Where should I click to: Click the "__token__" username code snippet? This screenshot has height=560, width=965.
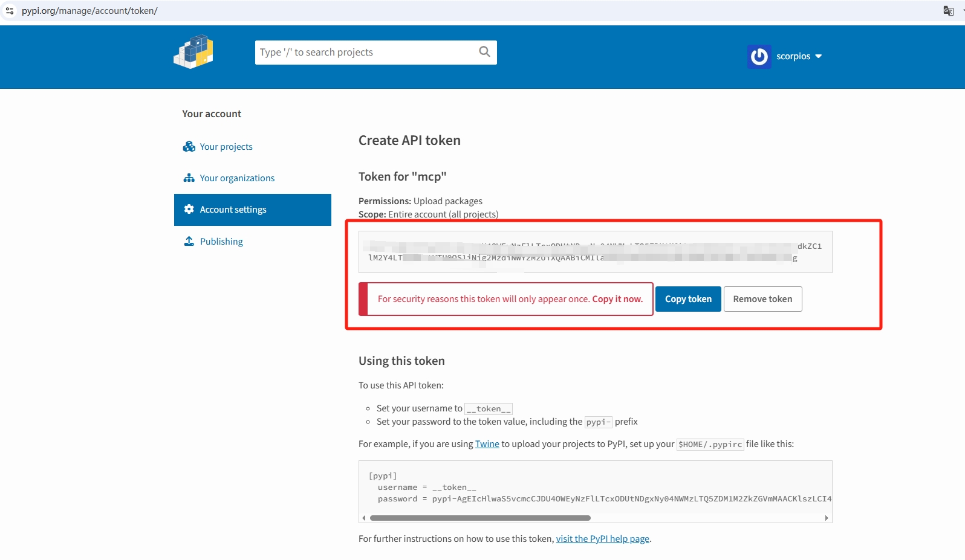click(x=489, y=409)
